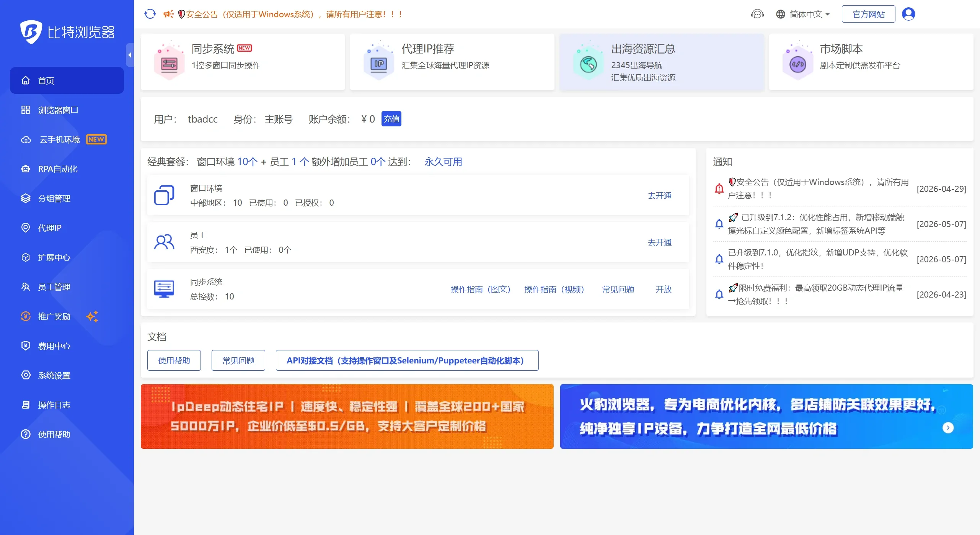Click 去开通 for 窗口环境
This screenshot has height=535, width=980.
[x=660, y=195]
